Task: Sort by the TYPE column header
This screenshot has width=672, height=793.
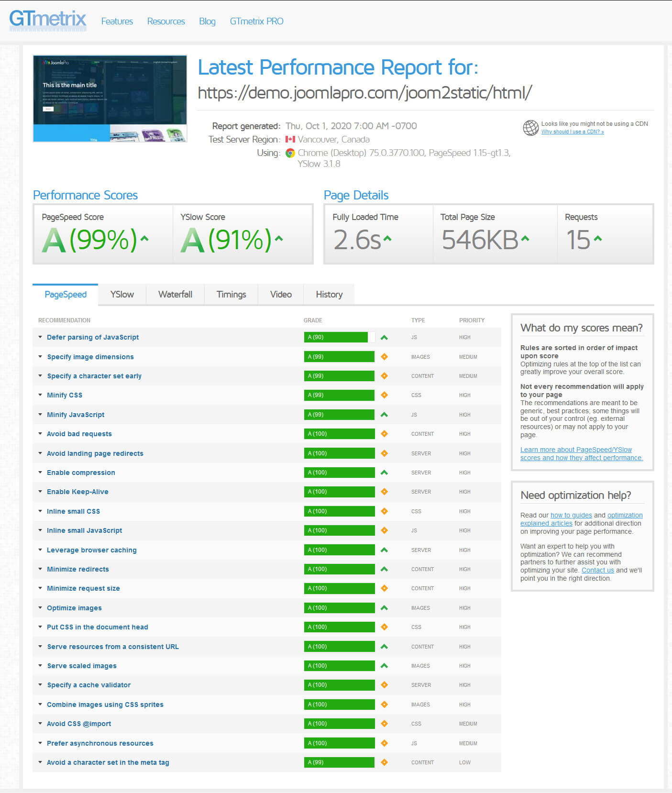Action: [418, 320]
